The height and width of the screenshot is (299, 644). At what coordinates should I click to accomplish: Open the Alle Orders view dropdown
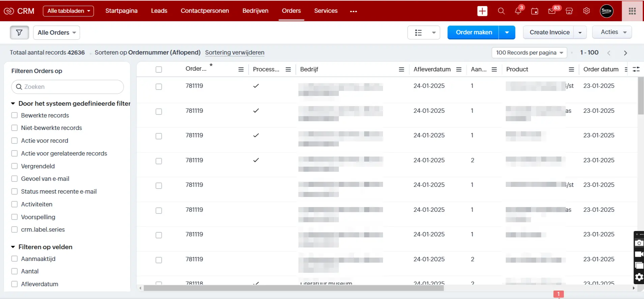pyautogui.click(x=57, y=33)
